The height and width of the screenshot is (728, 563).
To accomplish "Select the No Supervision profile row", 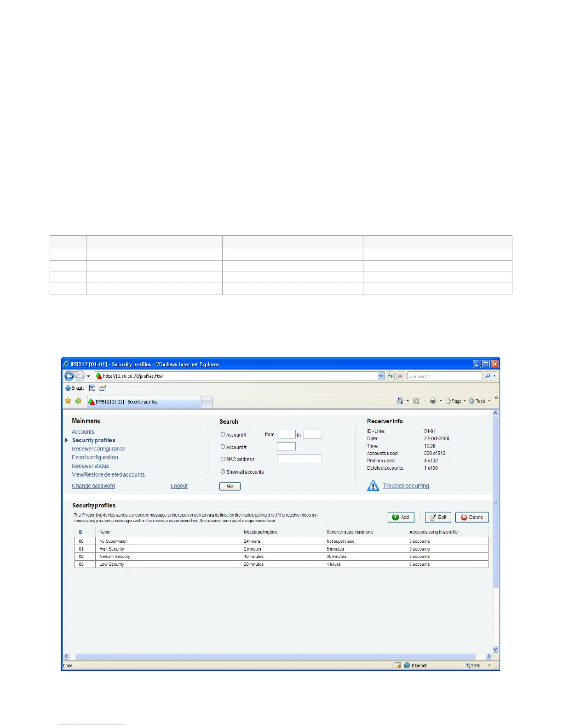I will pos(281,541).
